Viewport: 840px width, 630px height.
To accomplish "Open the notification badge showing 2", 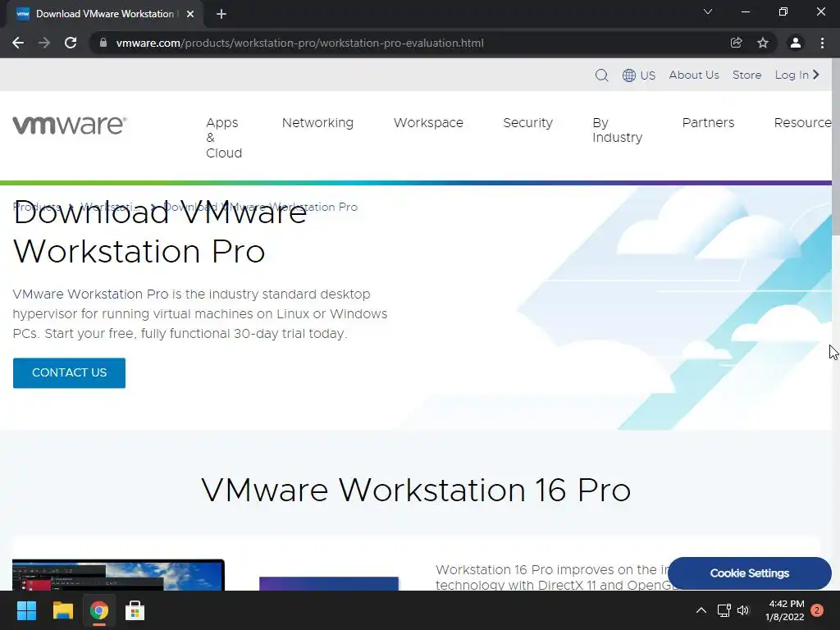I will [817, 610].
